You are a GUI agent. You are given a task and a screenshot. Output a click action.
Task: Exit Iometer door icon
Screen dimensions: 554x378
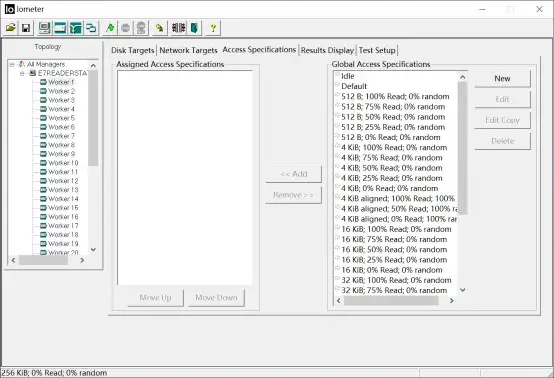click(194, 28)
